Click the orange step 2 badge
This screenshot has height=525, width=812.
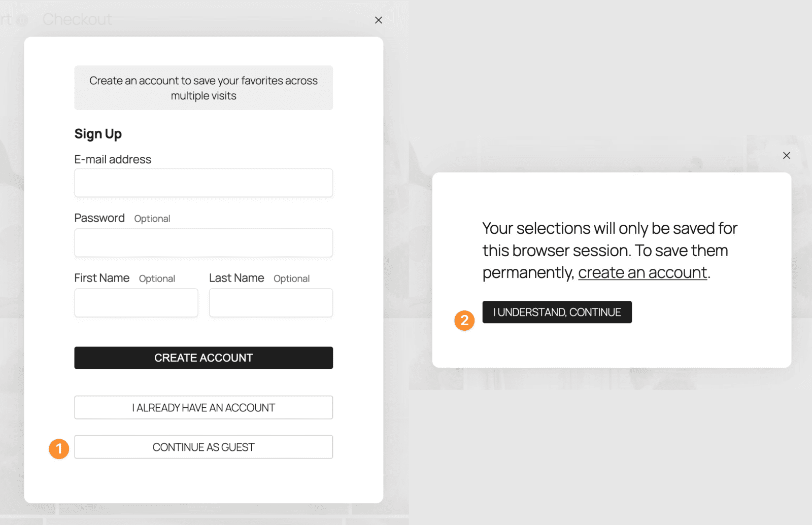pyautogui.click(x=464, y=321)
